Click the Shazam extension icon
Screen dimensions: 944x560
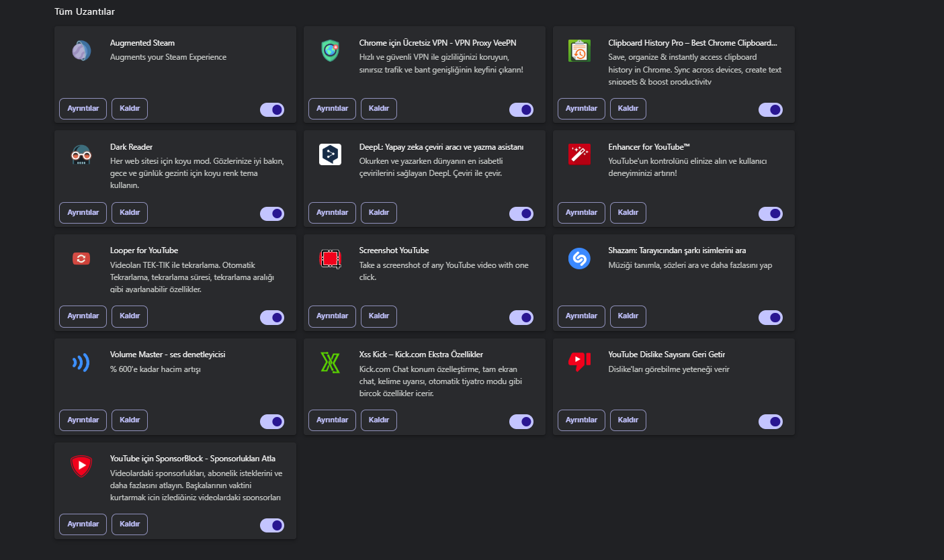(x=579, y=259)
